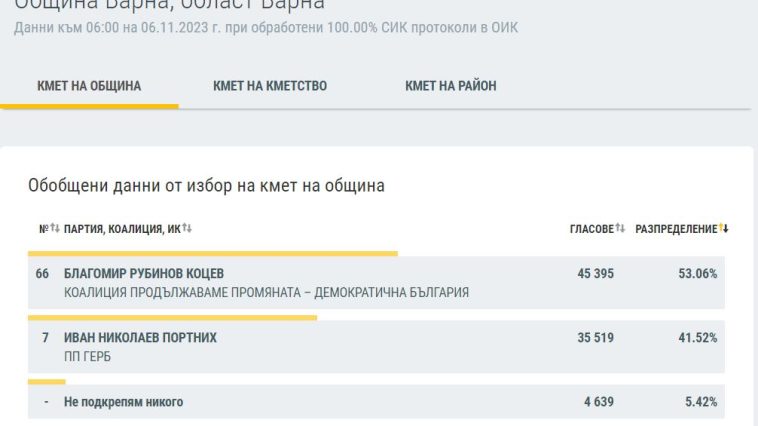Click the РАЗПРЕДЕЛЕНИЕ column header label

pos(676,229)
